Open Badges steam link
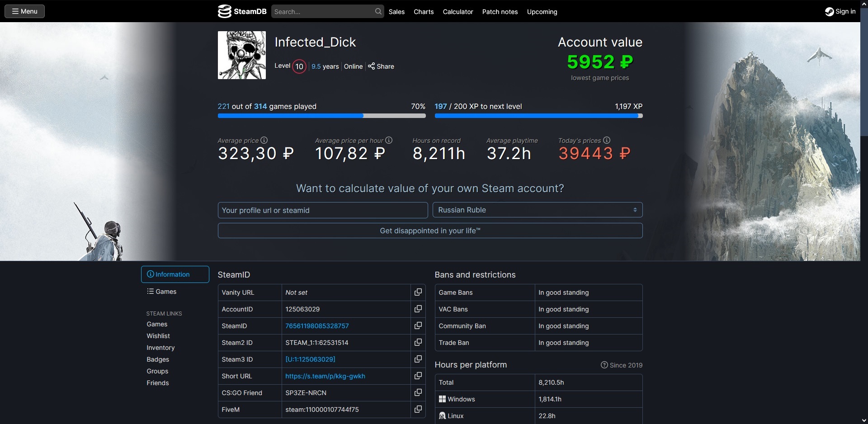Viewport: 868px width, 424px height. click(158, 359)
